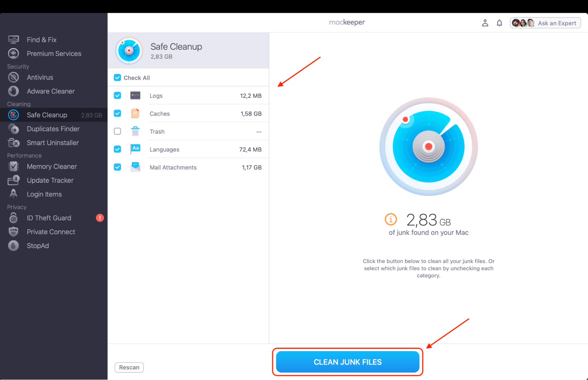Open Private Connect VPN
The width and height of the screenshot is (588, 380).
(x=51, y=232)
